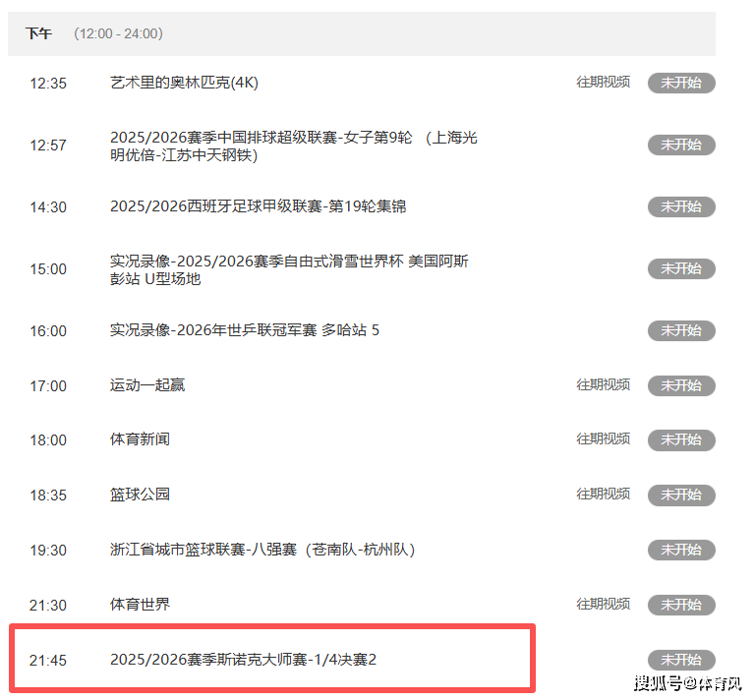756x700 pixels.
Task: Select the 斯诺克大师赛 1/4决赛2 program
Action: (x=243, y=659)
